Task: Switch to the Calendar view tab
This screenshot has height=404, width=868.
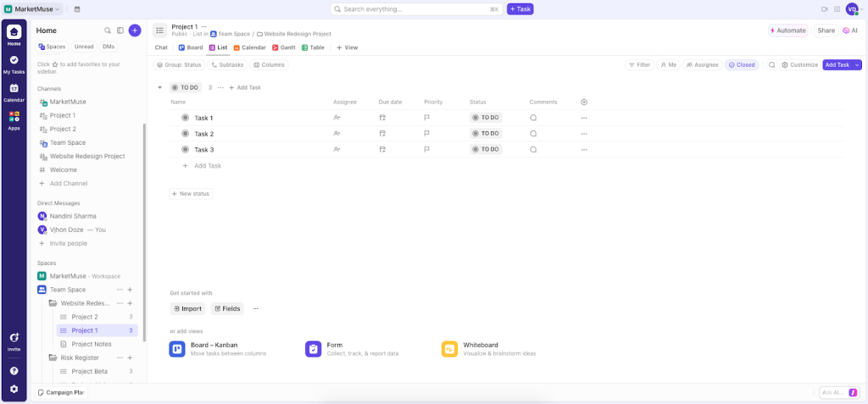Action: 250,47
